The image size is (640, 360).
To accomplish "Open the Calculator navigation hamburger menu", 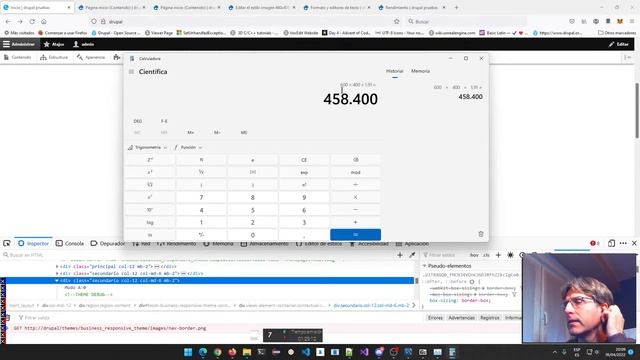I will (x=131, y=72).
